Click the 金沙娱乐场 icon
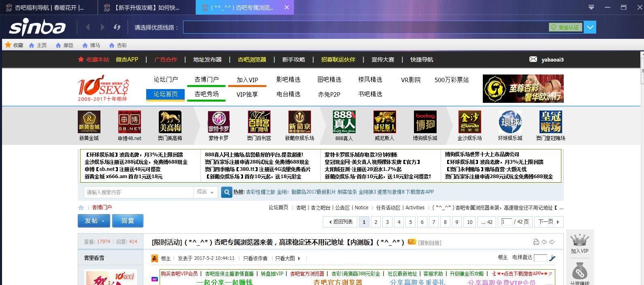Image resolution: width=644 pixels, height=285 pixels. (x=470, y=122)
